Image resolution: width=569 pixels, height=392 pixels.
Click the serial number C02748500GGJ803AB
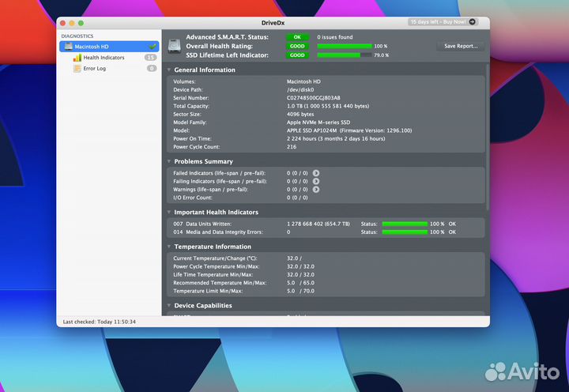click(x=314, y=98)
